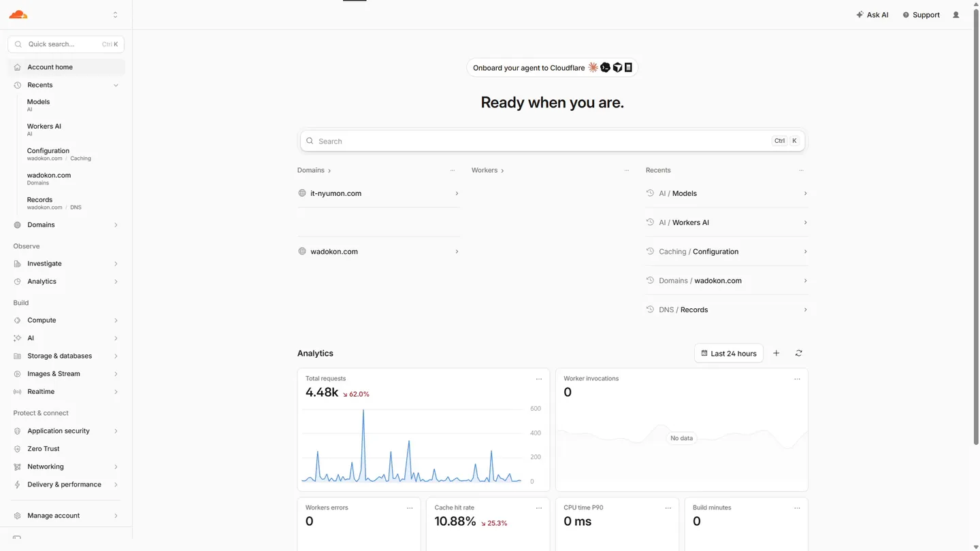Open the Domains section heading link
This screenshot has width=980, height=551.
click(x=314, y=171)
